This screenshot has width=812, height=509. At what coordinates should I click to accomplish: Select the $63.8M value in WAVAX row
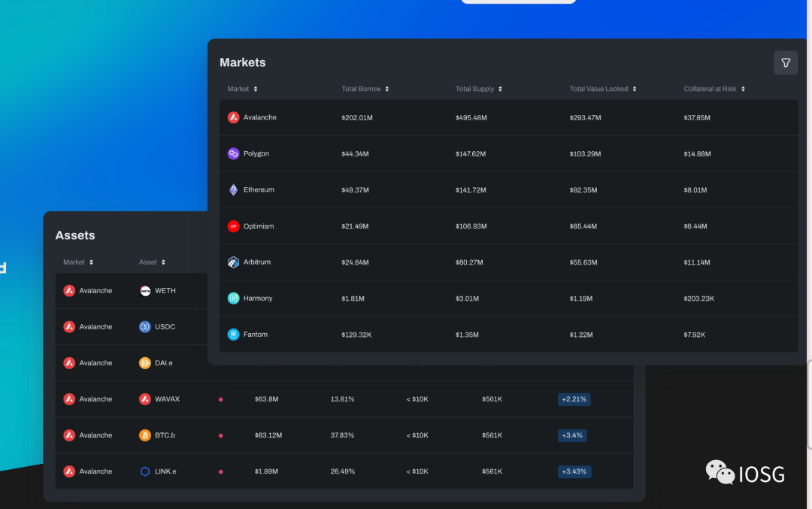(x=267, y=399)
